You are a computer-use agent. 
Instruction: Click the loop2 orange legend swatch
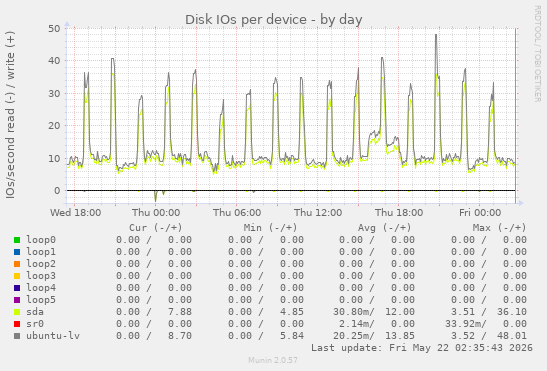[17, 264]
